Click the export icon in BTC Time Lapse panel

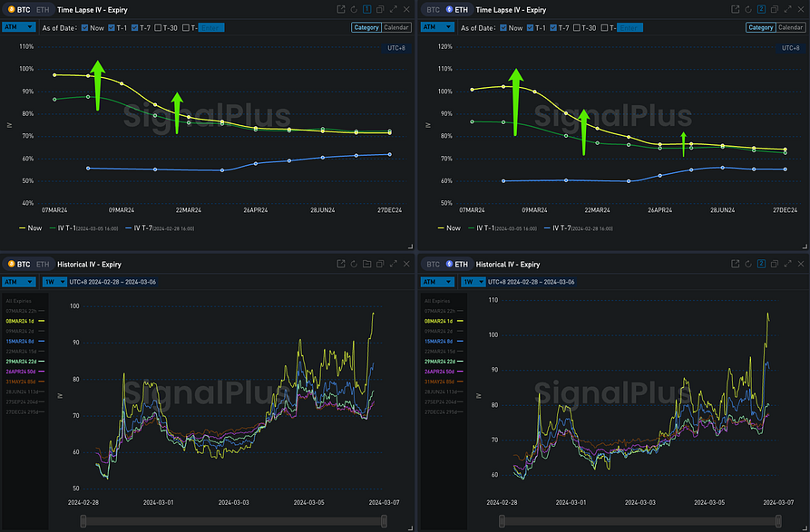point(341,9)
